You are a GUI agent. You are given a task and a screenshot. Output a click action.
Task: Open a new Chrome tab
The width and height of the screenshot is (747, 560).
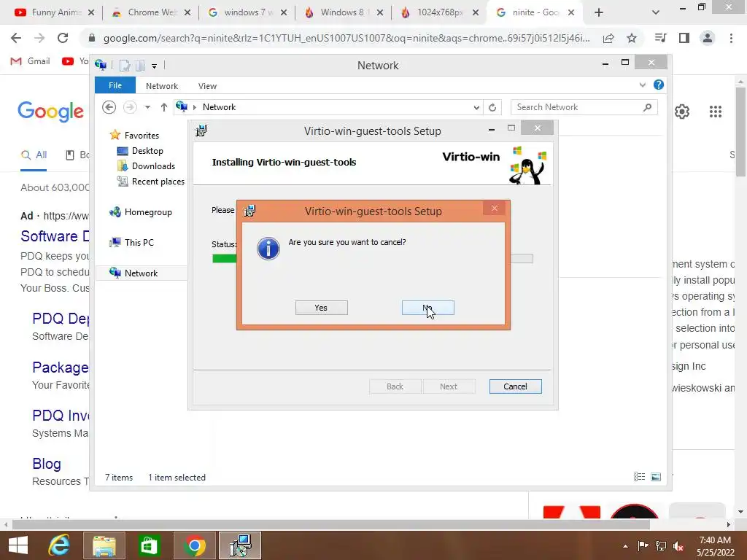[599, 12]
